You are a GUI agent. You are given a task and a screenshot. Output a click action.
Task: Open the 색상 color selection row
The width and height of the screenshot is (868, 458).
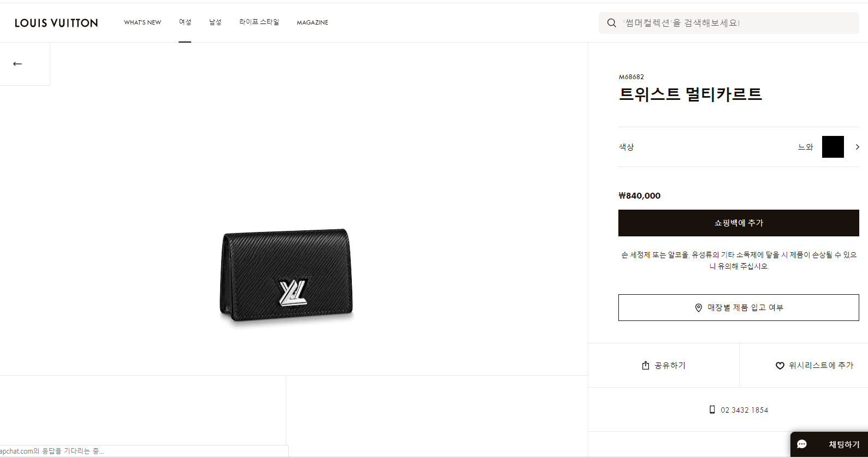[739, 147]
